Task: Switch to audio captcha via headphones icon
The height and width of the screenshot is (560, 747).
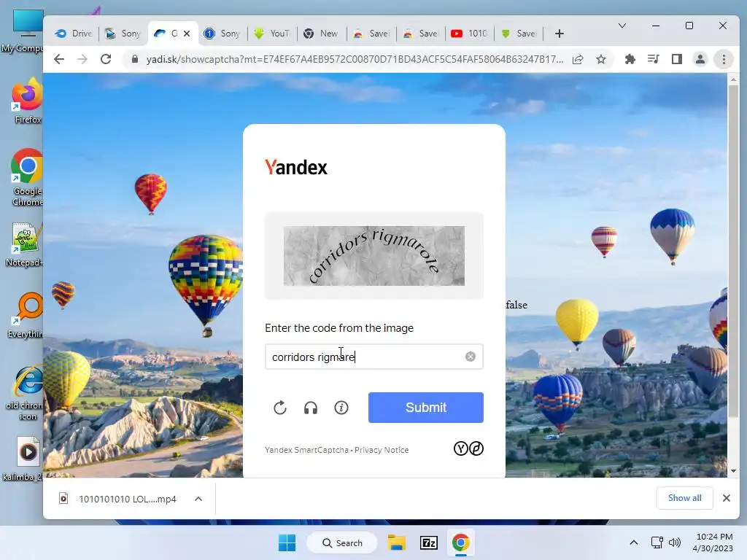Action: [311, 408]
